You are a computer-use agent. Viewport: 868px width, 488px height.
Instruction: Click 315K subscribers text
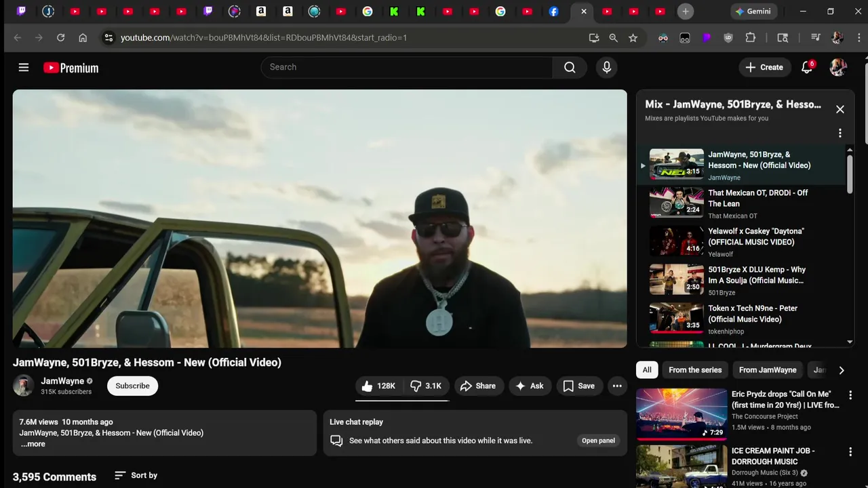pyautogui.click(x=66, y=392)
